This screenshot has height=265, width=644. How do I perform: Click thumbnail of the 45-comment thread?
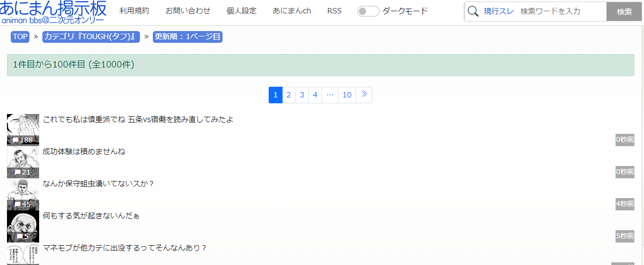tap(23, 194)
